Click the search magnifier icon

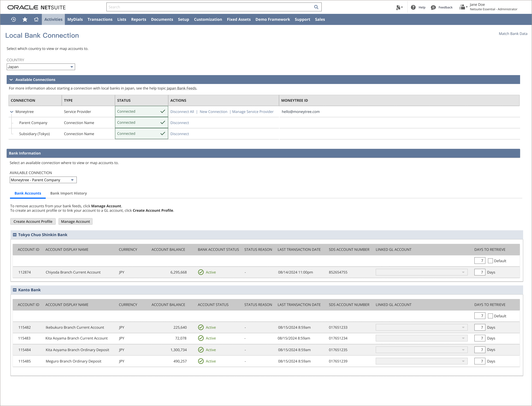pos(316,7)
